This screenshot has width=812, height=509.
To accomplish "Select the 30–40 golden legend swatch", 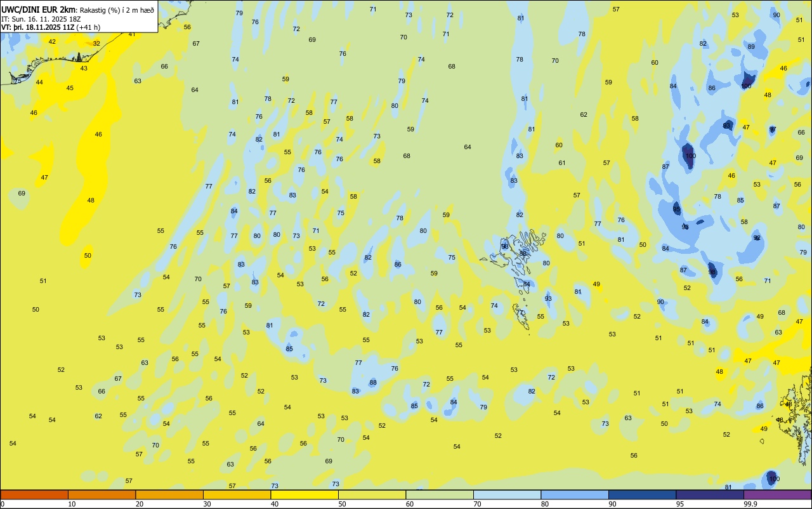I will click(x=237, y=494).
